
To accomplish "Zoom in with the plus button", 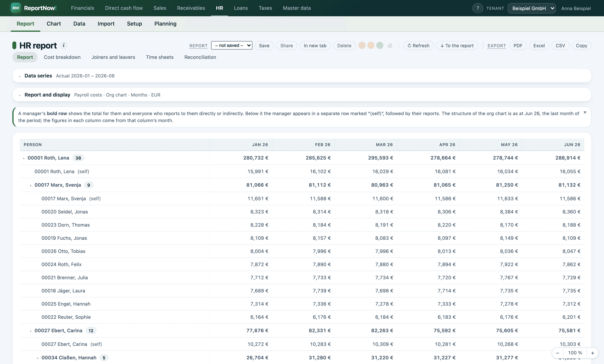I will 593,353.
